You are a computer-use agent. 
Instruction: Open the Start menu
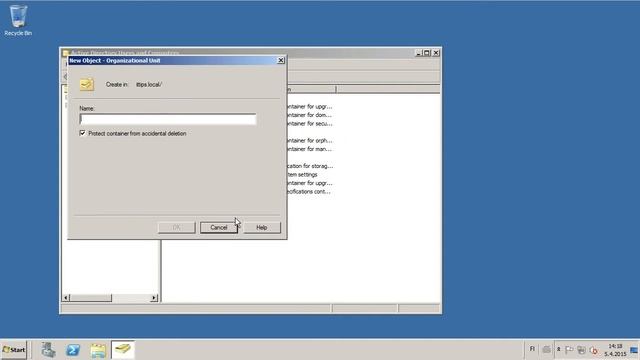pos(13,350)
